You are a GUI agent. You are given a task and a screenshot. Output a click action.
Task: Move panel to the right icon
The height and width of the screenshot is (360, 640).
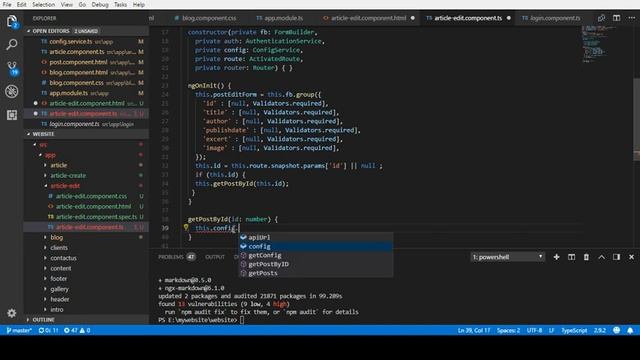[x=616, y=257]
